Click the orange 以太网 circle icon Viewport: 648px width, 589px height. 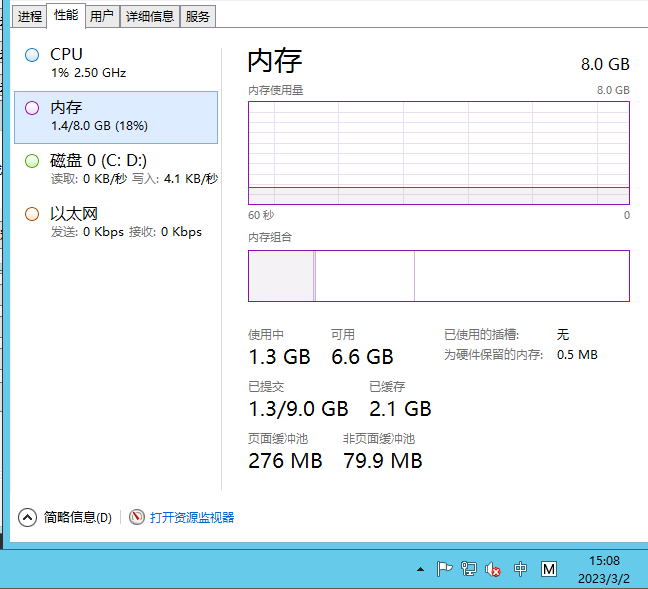point(32,214)
